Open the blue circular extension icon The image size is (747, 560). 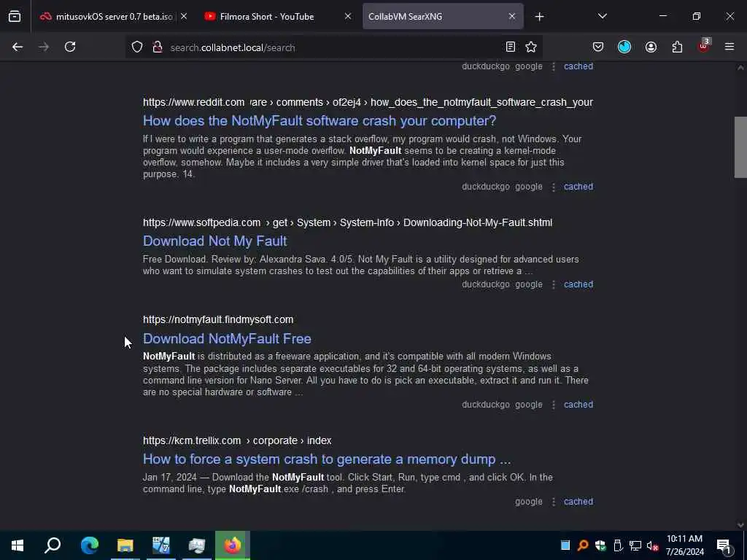click(624, 47)
